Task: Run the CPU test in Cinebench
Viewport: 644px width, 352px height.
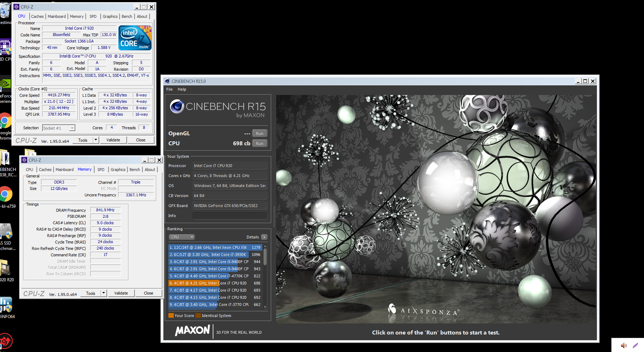Action: 260,144
